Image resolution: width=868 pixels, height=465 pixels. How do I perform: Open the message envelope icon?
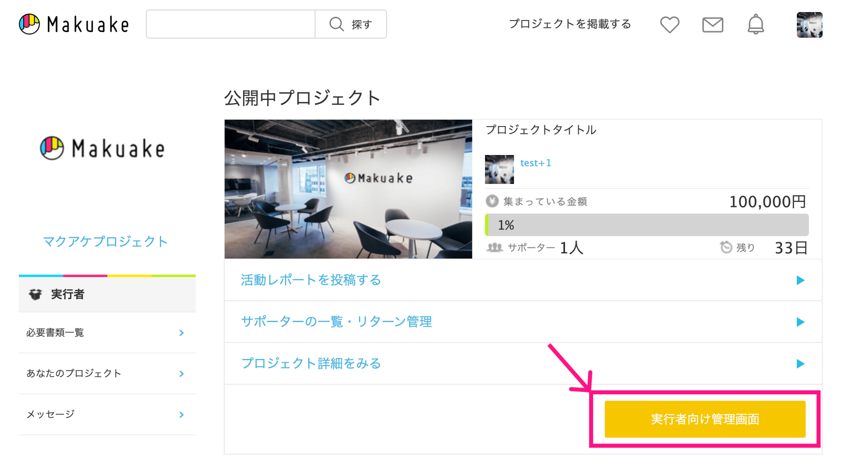712,24
